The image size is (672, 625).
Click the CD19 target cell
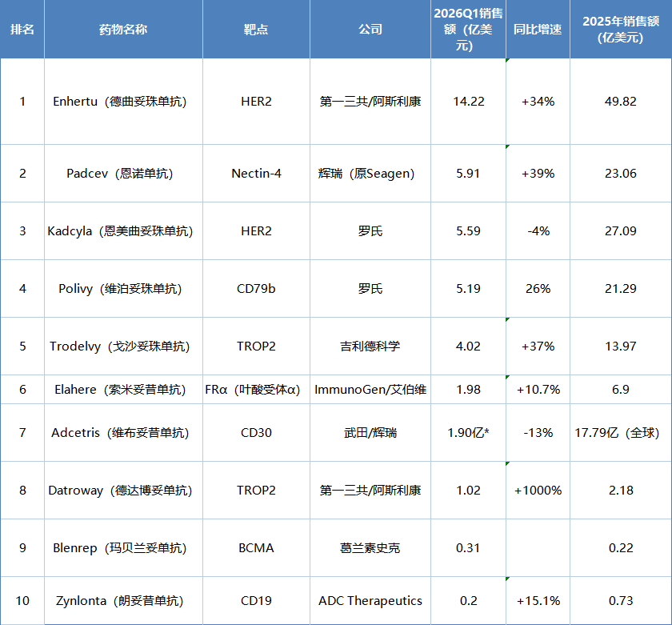coord(256,600)
